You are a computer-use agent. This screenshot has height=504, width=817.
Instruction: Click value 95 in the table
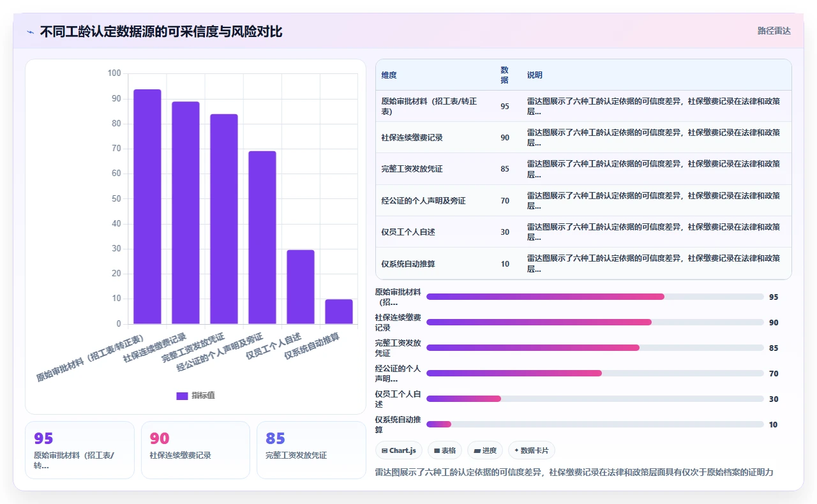click(x=505, y=107)
